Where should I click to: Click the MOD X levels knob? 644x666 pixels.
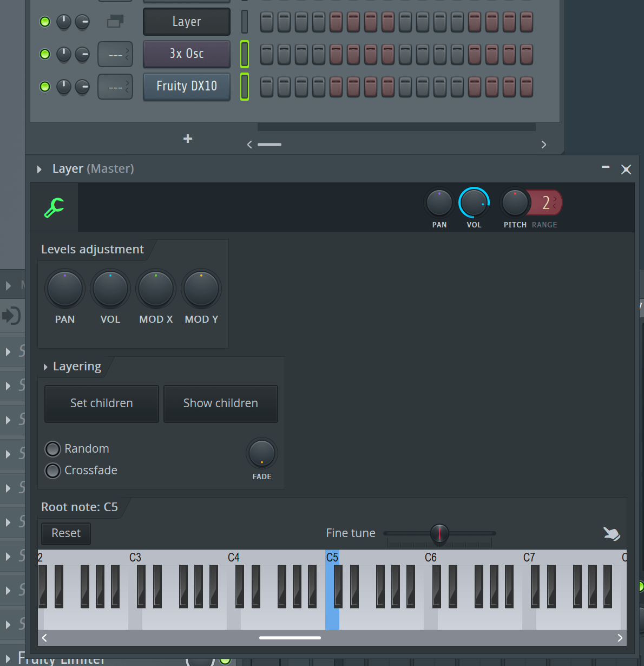(x=156, y=289)
